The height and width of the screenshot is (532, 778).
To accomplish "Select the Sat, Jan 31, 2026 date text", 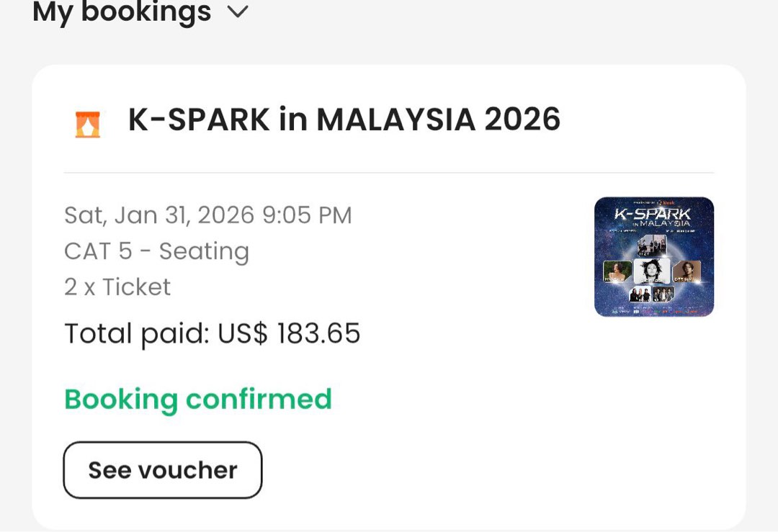I will pos(207,215).
